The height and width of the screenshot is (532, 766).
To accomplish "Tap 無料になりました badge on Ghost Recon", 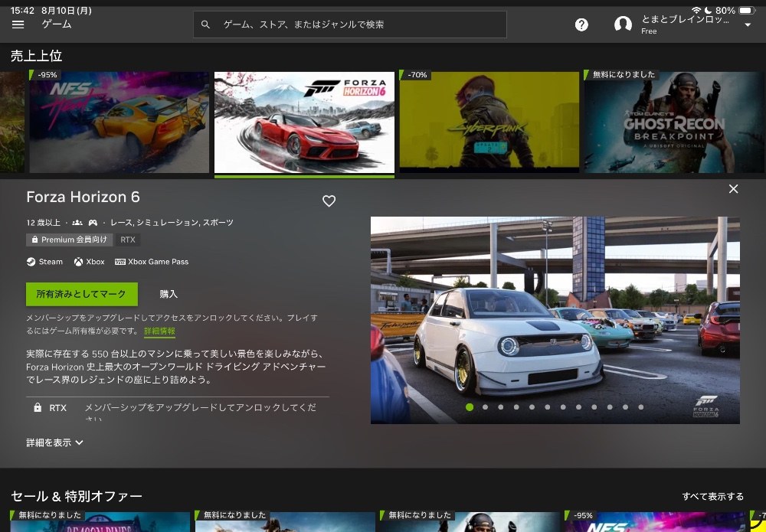I will [x=621, y=74].
